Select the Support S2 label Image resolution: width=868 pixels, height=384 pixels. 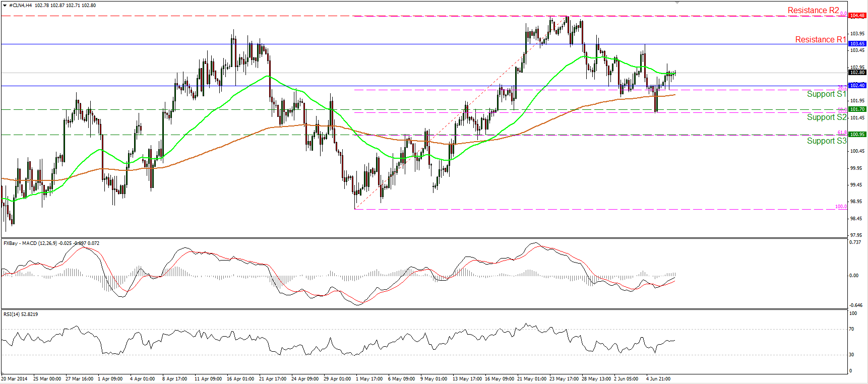tap(827, 117)
